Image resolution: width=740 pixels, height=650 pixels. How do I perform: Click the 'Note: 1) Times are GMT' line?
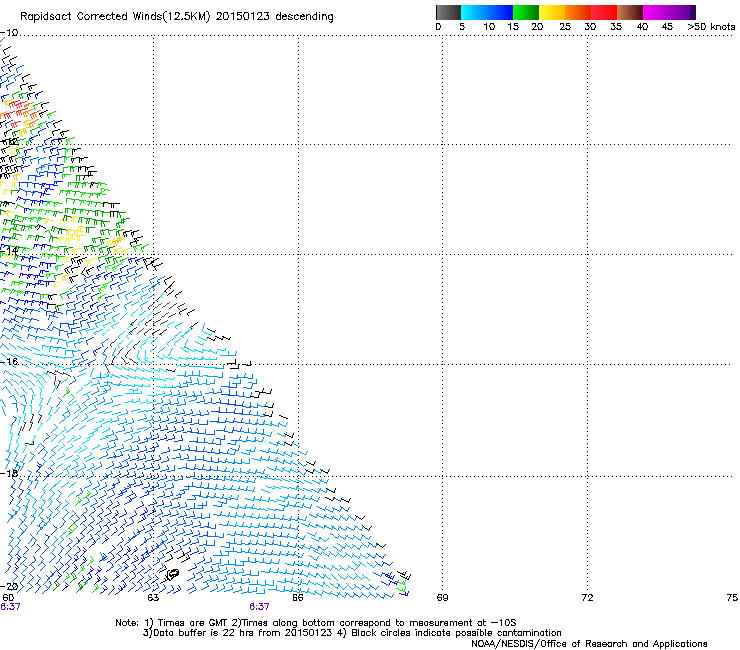(x=316, y=623)
